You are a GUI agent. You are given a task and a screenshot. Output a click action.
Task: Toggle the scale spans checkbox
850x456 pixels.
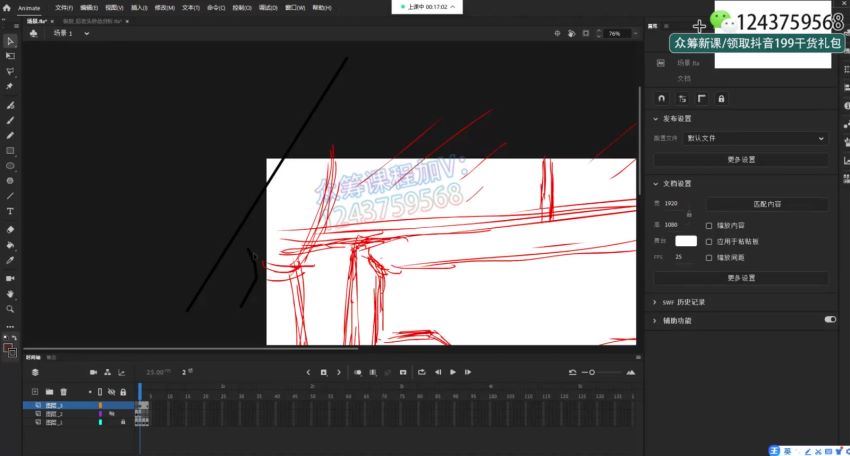[709, 258]
